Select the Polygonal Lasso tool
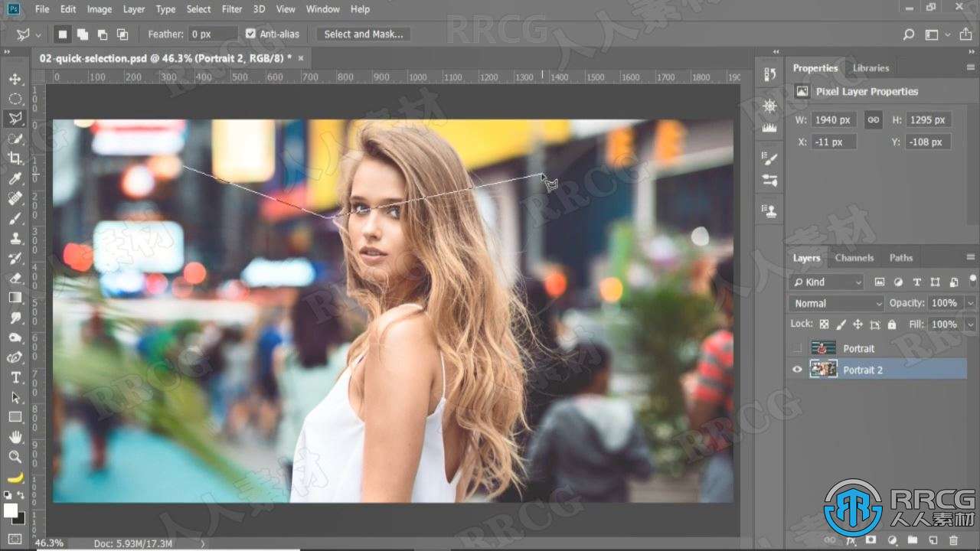 point(15,119)
